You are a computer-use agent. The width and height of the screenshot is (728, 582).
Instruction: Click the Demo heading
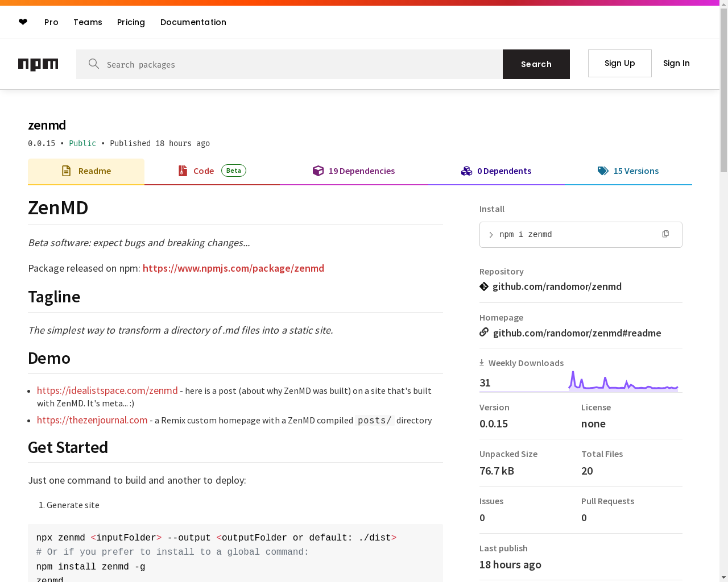(x=49, y=358)
